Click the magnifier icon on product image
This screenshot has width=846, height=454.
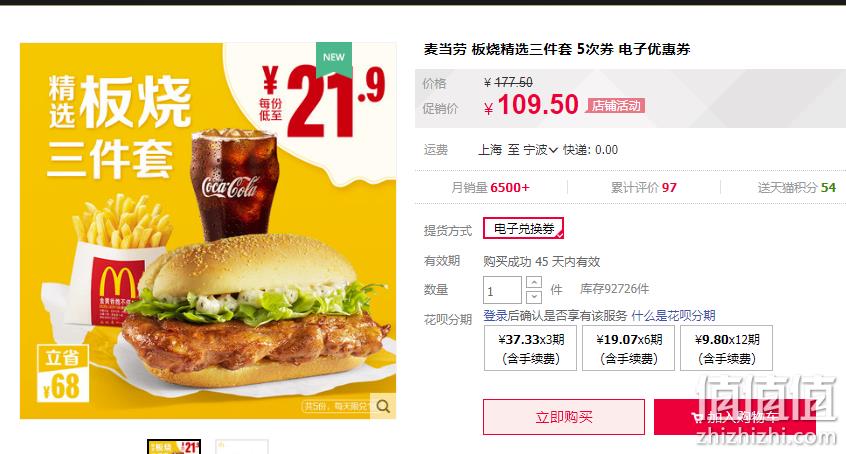point(383,406)
